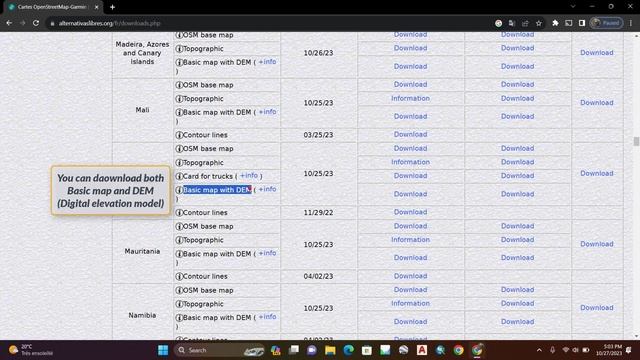Open +info link in Mauritania Basic map with DEM
Image resolution: width=640 pixels, height=360 pixels.
pyautogui.click(x=267, y=253)
